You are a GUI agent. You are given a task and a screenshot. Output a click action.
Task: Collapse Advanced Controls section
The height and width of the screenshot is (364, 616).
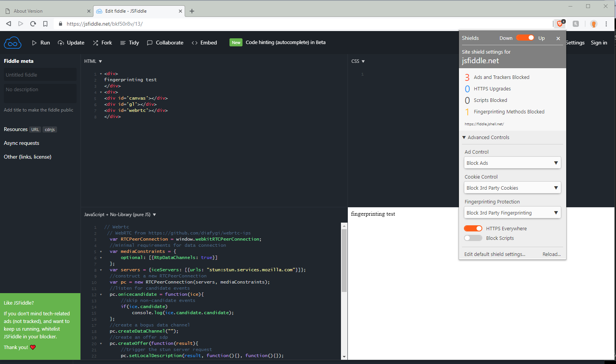pyautogui.click(x=486, y=137)
